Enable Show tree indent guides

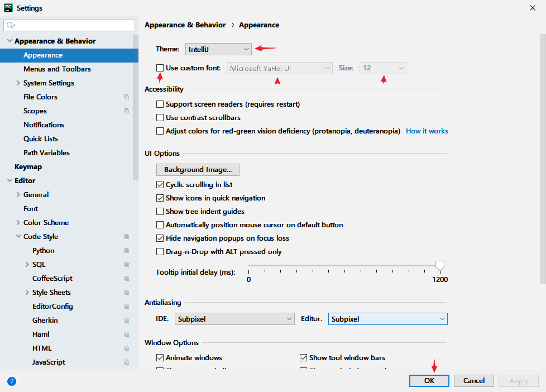click(160, 212)
